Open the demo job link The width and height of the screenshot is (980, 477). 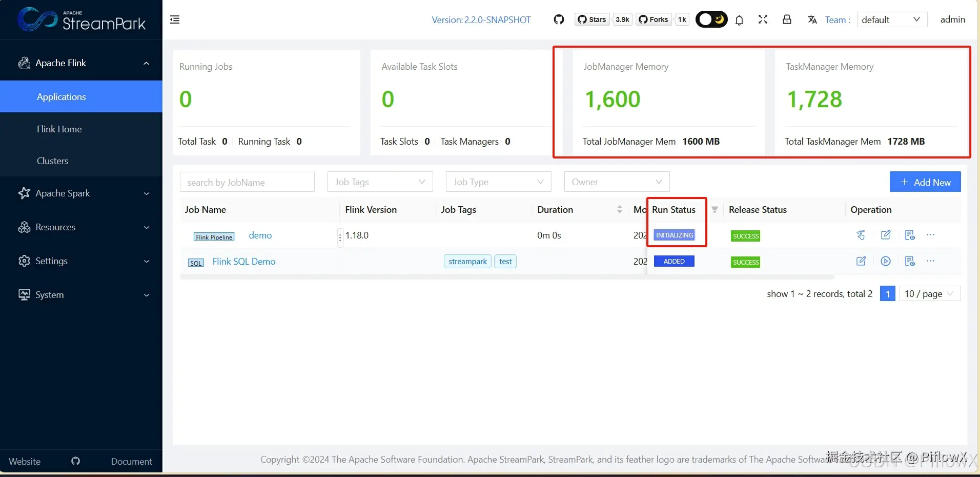pos(260,235)
